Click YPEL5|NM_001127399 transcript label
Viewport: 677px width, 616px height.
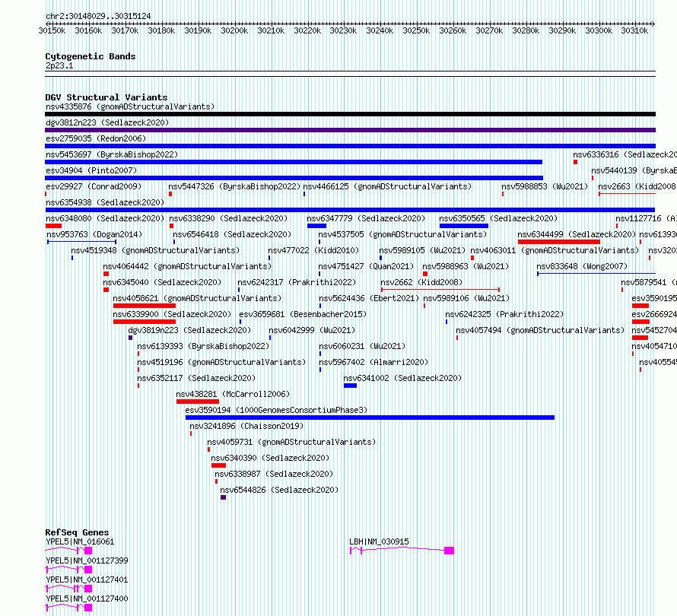(x=87, y=560)
